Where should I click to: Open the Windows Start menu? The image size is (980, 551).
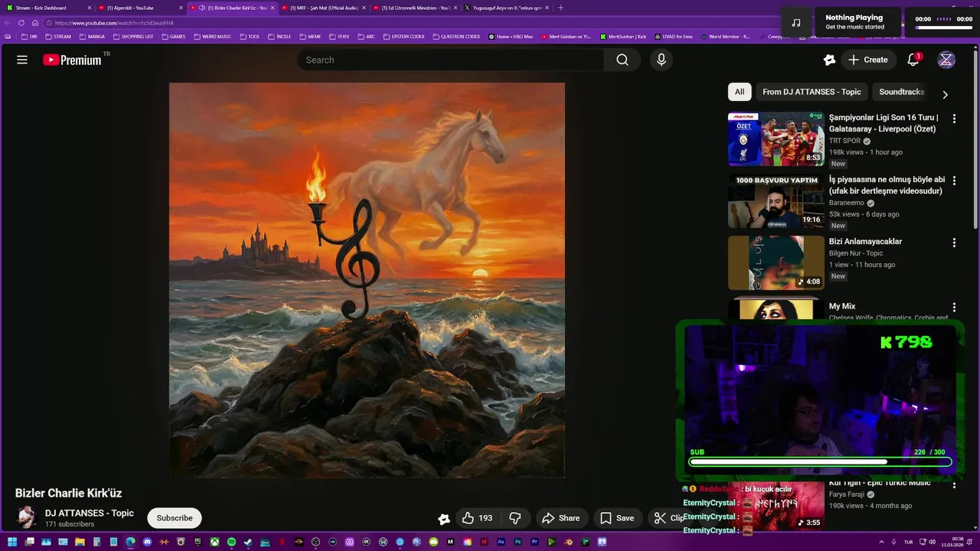12,542
